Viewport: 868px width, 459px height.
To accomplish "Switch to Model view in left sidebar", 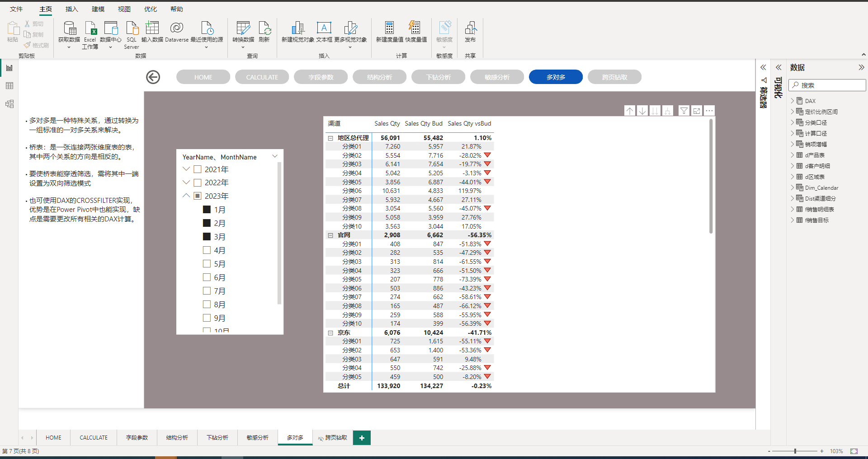I will tap(9, 104).
